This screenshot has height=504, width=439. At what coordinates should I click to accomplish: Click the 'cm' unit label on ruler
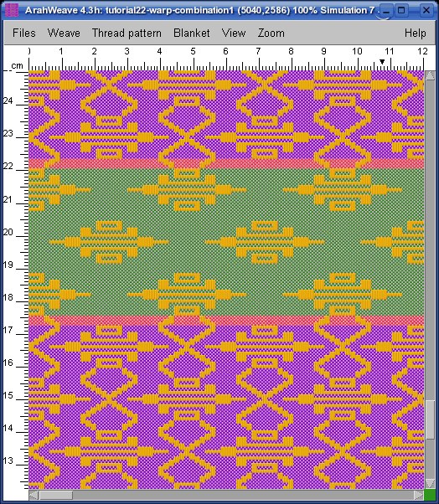click(17, 65)
